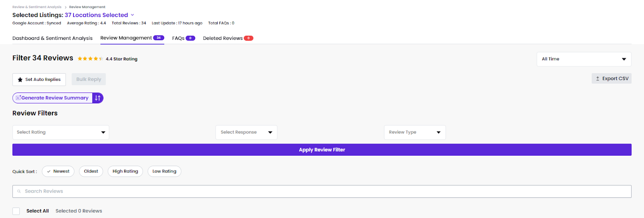Switch to Dashboard & Sentiment Analysis tab

tap(52, 38)
